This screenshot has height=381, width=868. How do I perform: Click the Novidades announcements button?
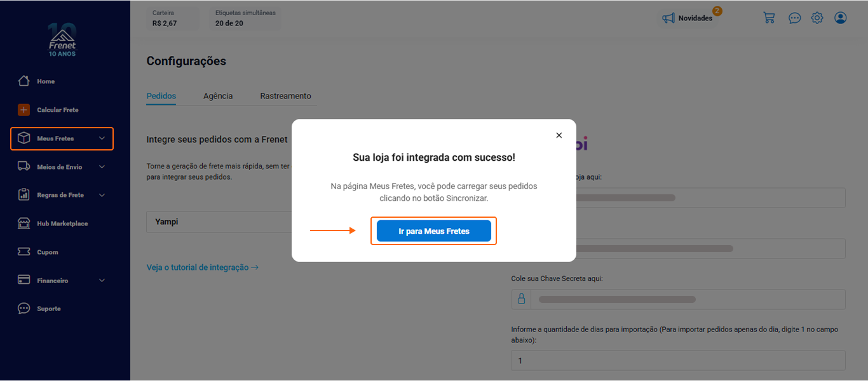(688, 18)
